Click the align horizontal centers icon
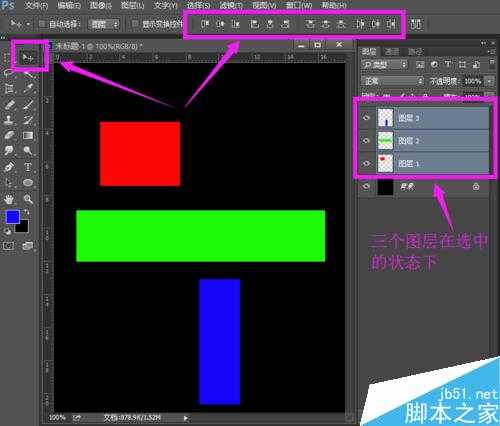The width and height of the screenshot is (500, 426). pos(270,24)
